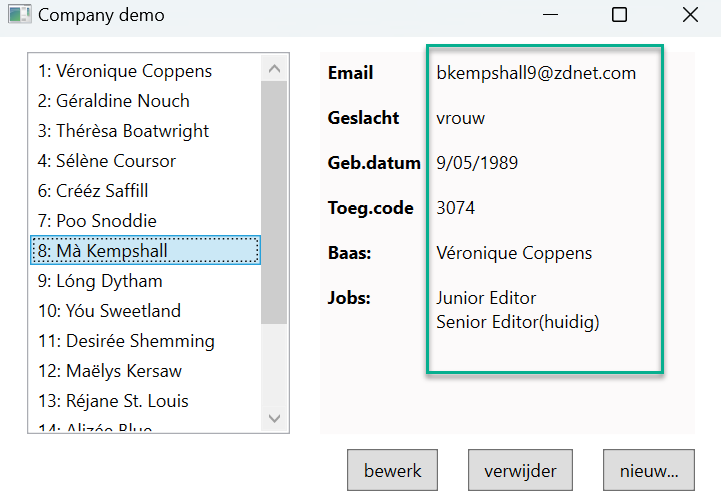This screenshot has width=721, height=500.
Task: Click the Company demo app icon
Action: 17,16
